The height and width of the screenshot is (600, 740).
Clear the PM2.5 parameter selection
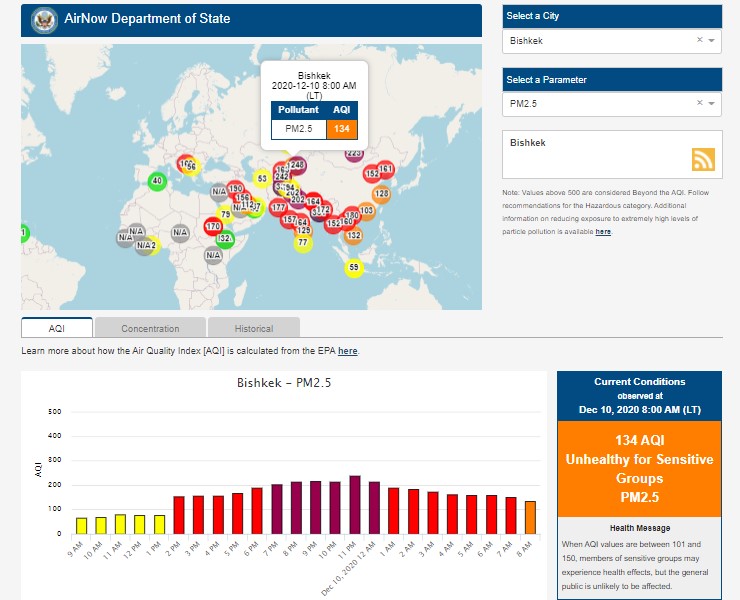tap(699, 103)
